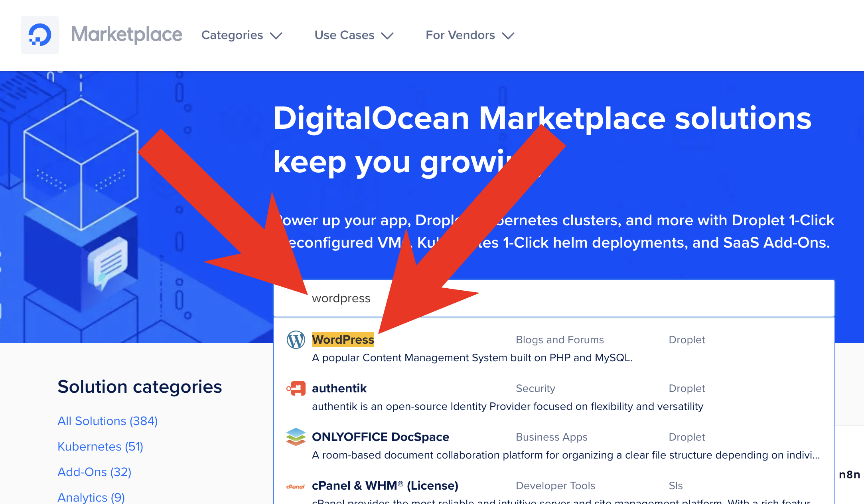
Task: Open All Solutions (384) category
Action: tap(108, 421)
